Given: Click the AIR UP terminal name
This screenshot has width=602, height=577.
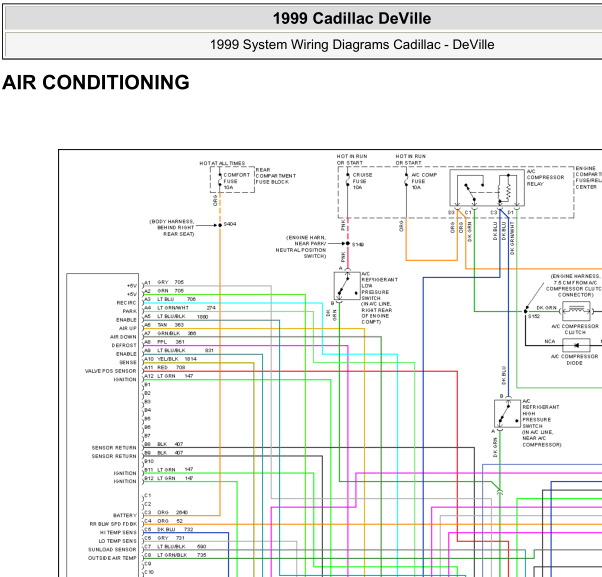Looking at the screenshot, I should (x=128, y=328).
